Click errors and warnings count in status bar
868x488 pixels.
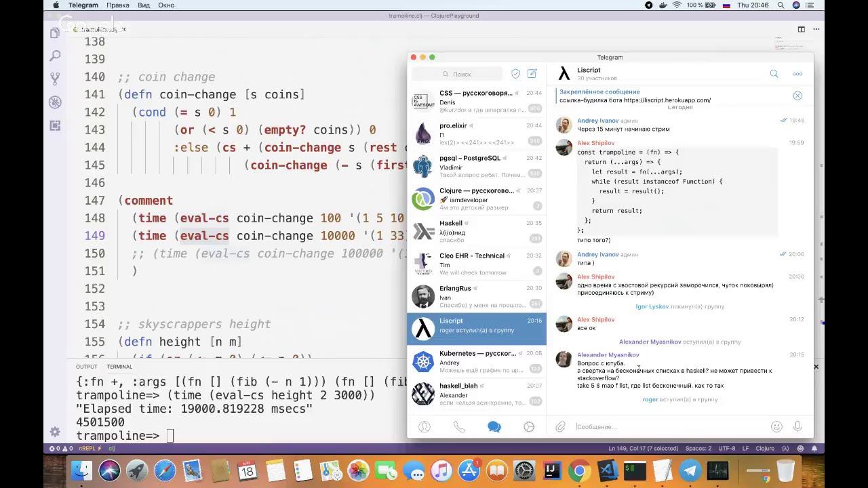coord(62,449)
